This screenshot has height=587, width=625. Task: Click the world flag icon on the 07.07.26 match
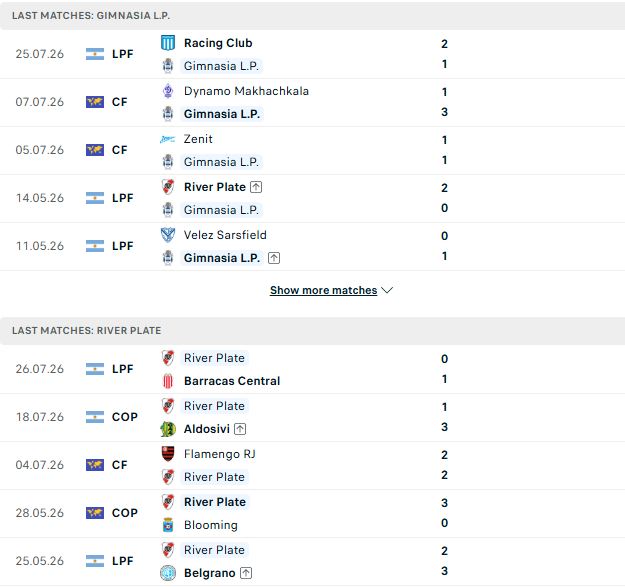point(95,102)
